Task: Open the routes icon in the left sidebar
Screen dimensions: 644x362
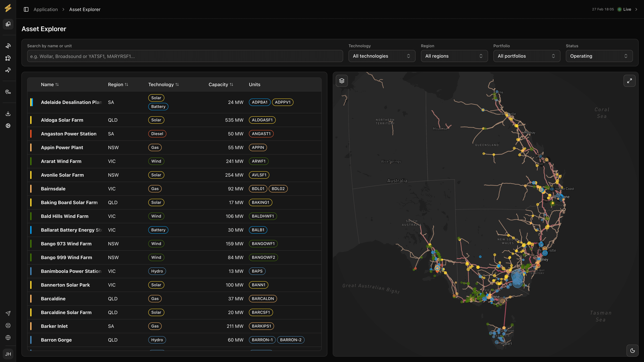Action: click(x=8, y=92)
